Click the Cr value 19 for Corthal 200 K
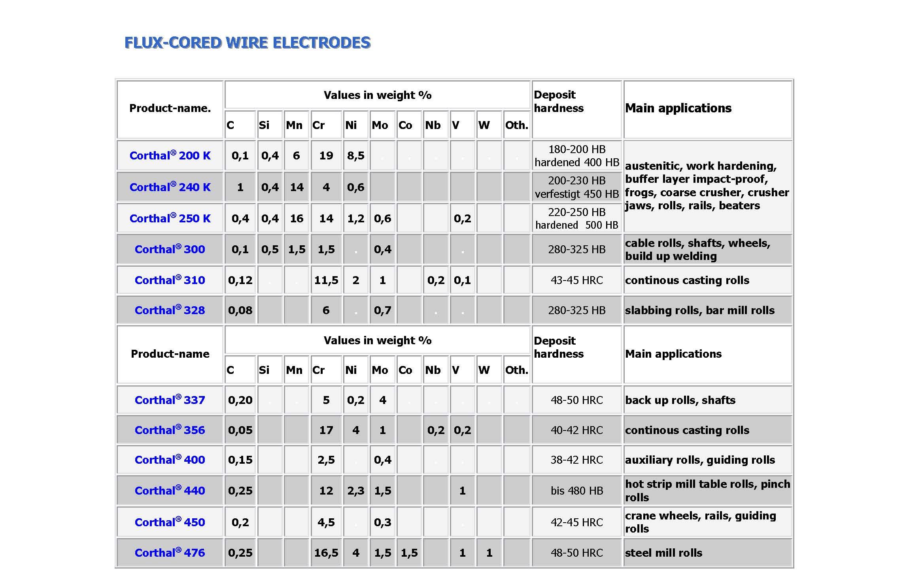Viewport: 924px width, 582px height. click(326, 155)
